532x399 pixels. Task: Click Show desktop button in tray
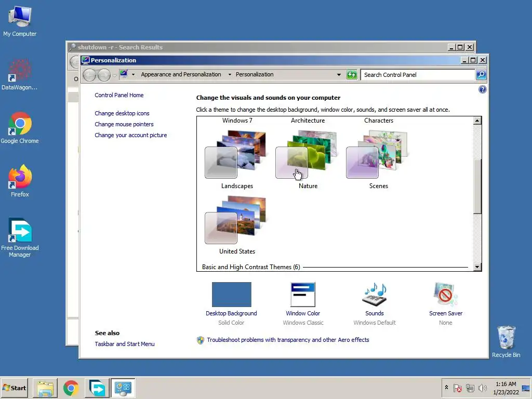[x=526, y=388]
